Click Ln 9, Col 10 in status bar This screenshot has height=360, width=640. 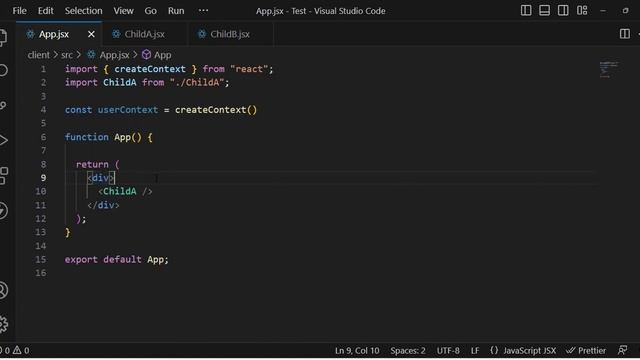tap(357, 351)
